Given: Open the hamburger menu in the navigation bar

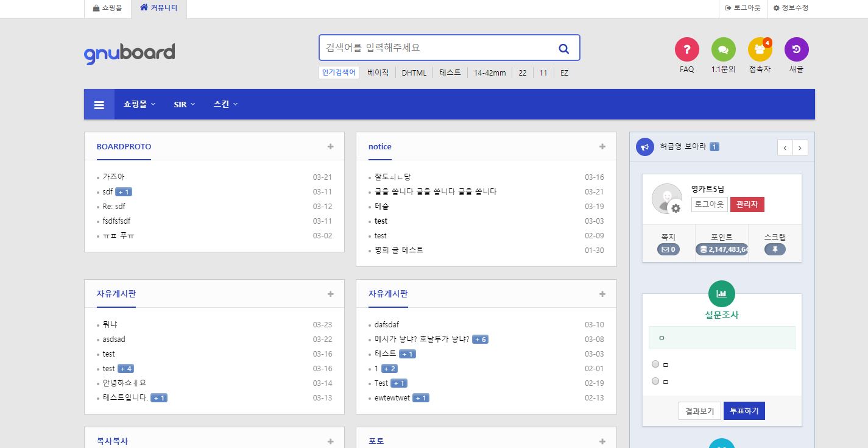Looking at the screenshot, I should 99,105.
